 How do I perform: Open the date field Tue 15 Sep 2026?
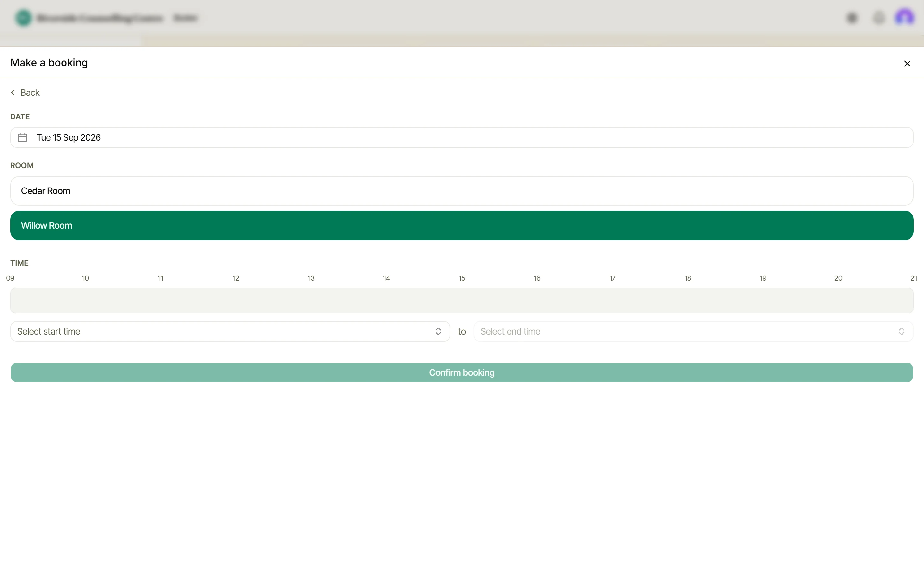(462, 137)
